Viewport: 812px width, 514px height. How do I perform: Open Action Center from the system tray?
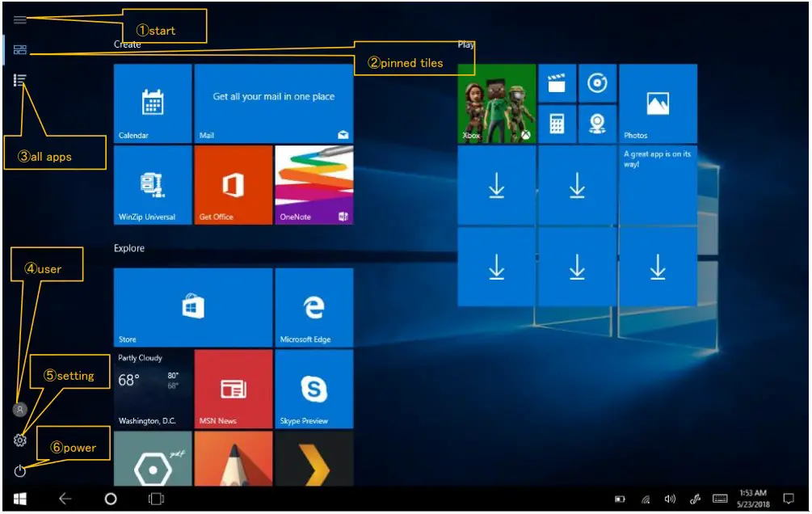789,499
